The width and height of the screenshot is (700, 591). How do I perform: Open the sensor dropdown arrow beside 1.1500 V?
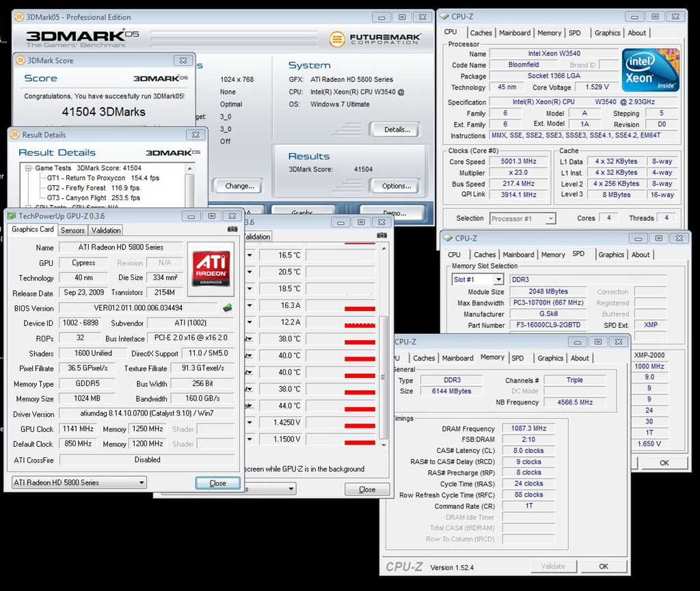(250, 439)
